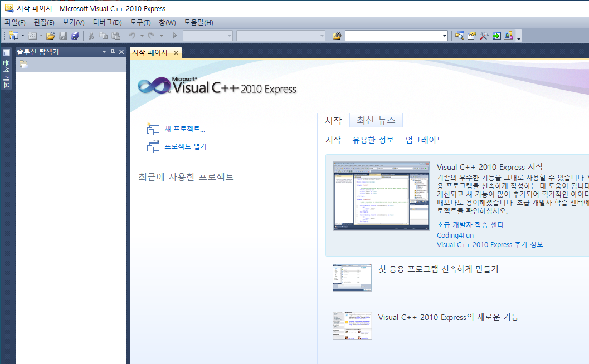Select Visual C++ 2010 Express의 새로운 기능 heading
The height and width of the screenshot is (364, 589).
[448, 317]
